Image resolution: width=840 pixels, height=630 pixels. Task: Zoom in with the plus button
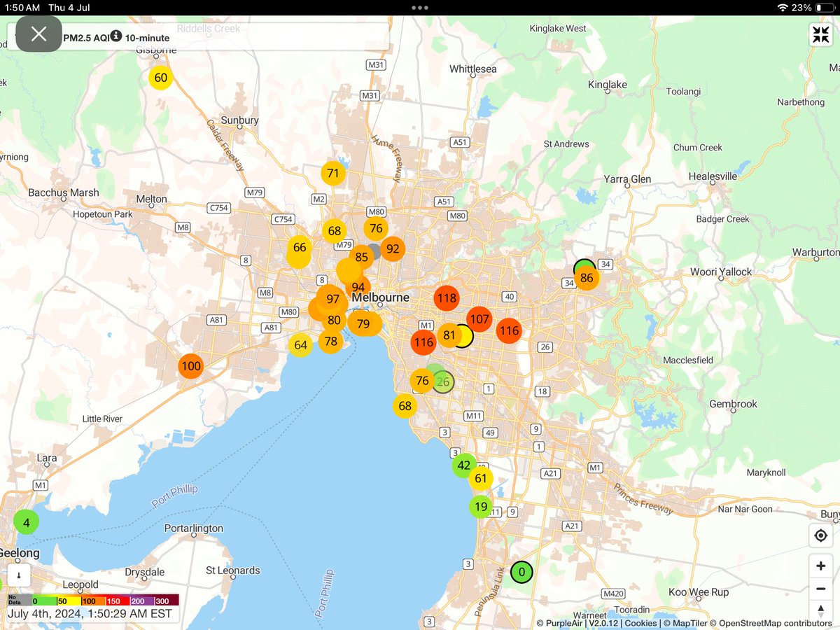point(820,566)
